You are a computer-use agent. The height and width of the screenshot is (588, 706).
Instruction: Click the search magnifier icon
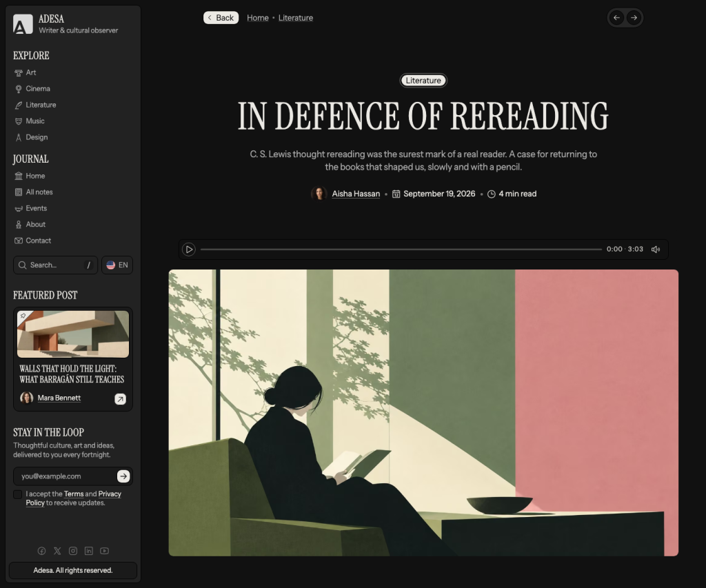click(22, 265)
